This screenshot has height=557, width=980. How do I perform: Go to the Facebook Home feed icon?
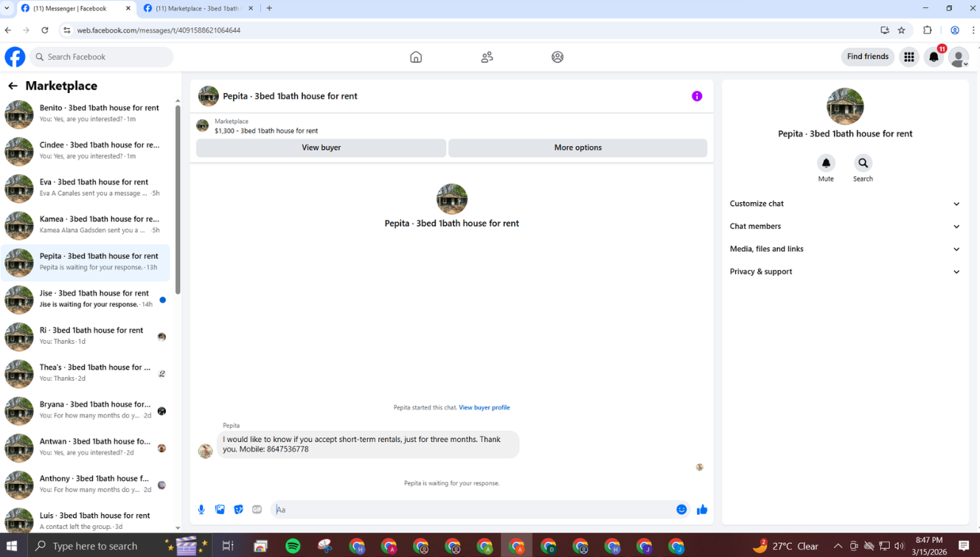pos(416,57)
